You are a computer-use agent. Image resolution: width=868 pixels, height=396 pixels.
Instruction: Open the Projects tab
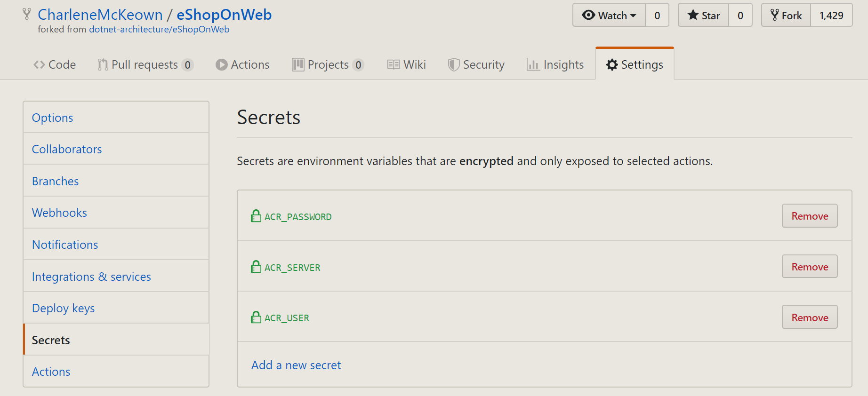click(x=328, y=64)
